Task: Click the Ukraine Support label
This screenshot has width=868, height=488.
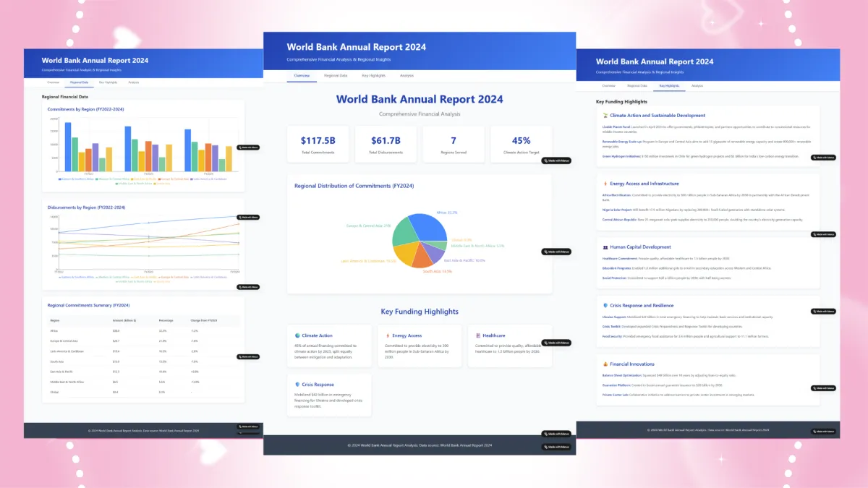Action: tap(614, 317)
